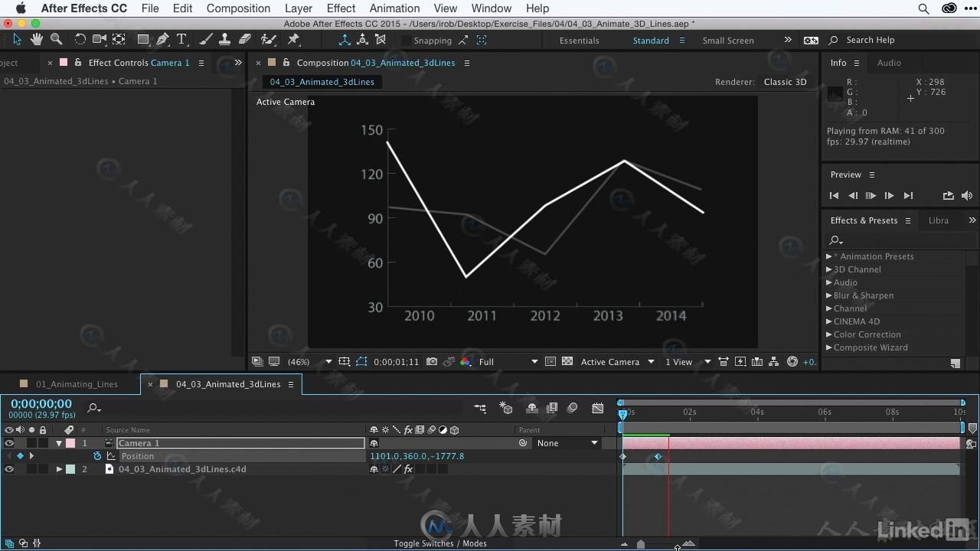
Task: Toggle composition viewer lock icon
Action: pos(286,63)
